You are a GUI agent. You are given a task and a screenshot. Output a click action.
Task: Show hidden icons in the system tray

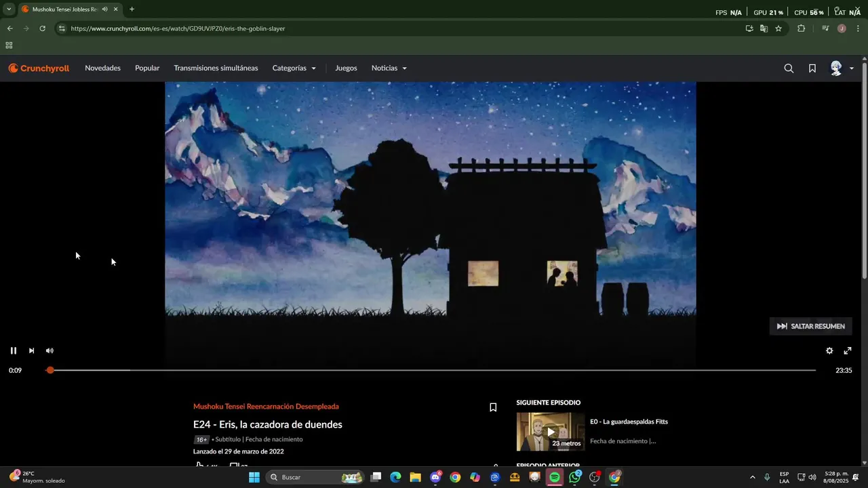coord(752,477)
